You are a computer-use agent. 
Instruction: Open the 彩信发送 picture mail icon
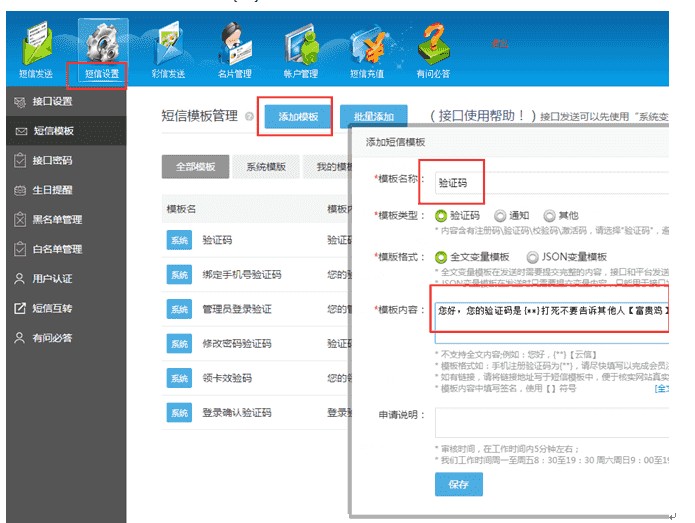pyautogui.click(x=168, y=43)
